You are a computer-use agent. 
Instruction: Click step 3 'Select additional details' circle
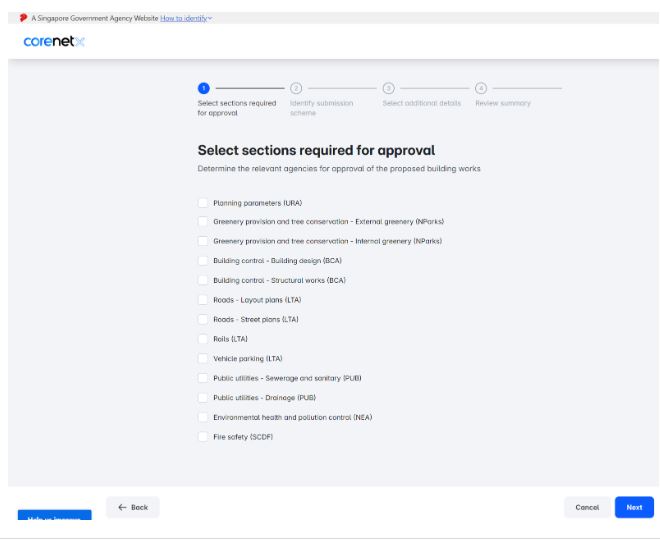tap(388, 89)
